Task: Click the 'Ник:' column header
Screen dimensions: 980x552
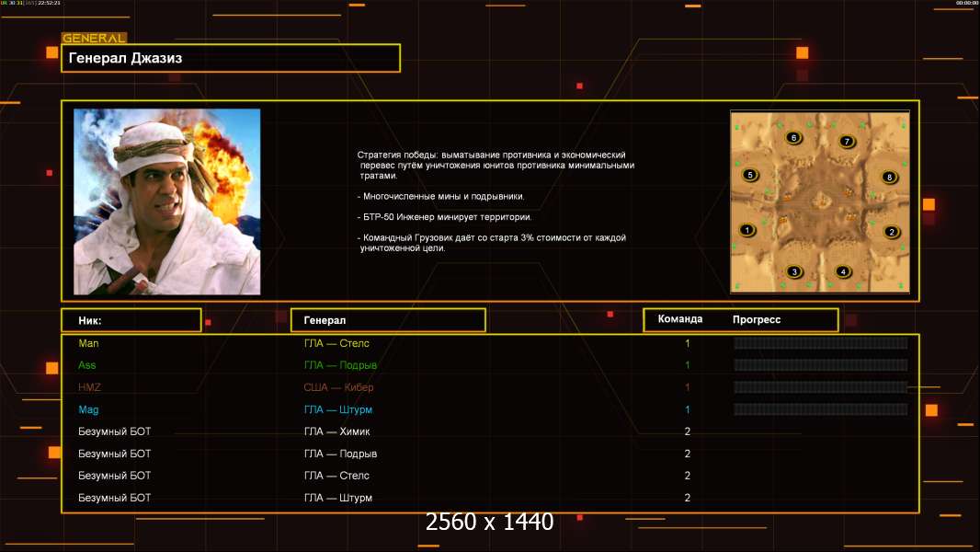Action: [x=131, y=320]
